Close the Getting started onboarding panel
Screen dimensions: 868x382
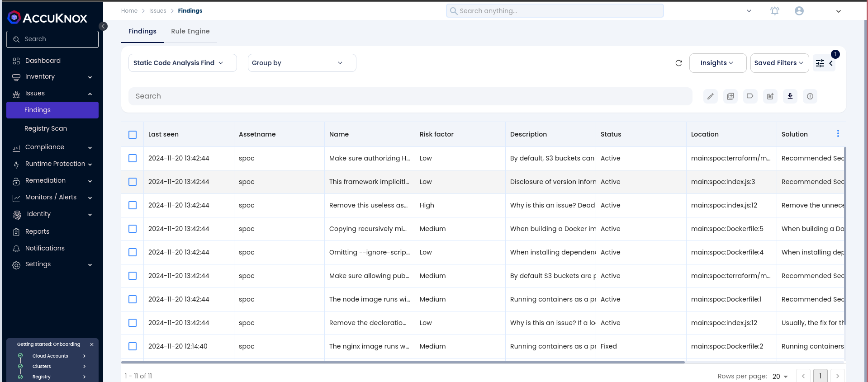pos(92,344)
